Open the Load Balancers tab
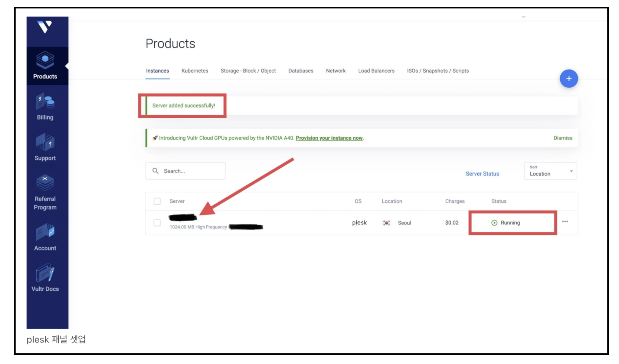Image resolution: width=619 pixels, height=364 pixels. 376,71
